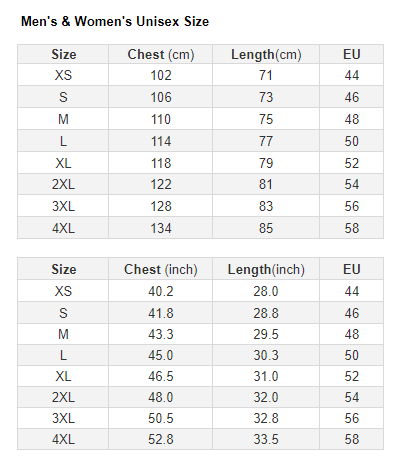Select the Length(cm) column header

pos(266,54)
